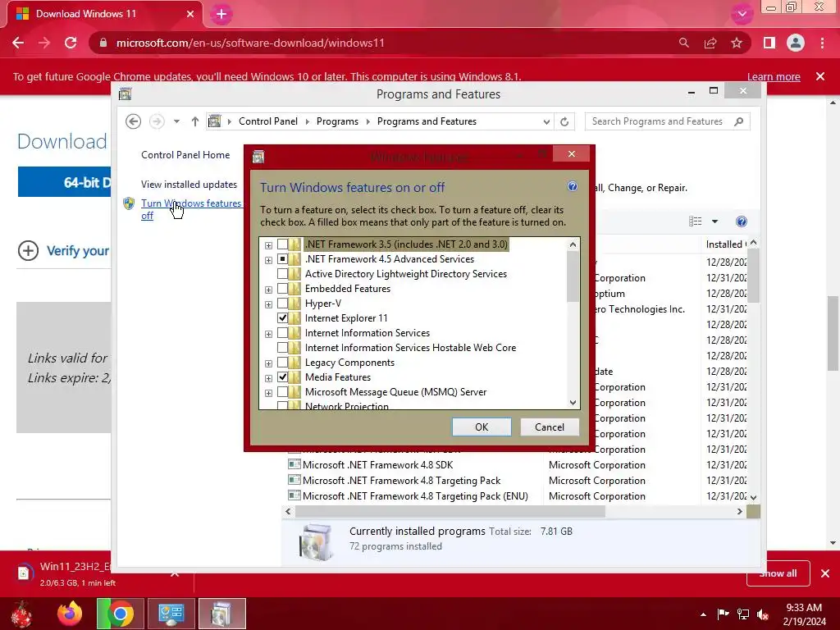Open the view options dropdown arrow

pyautogui.click(x=714, y=221)
